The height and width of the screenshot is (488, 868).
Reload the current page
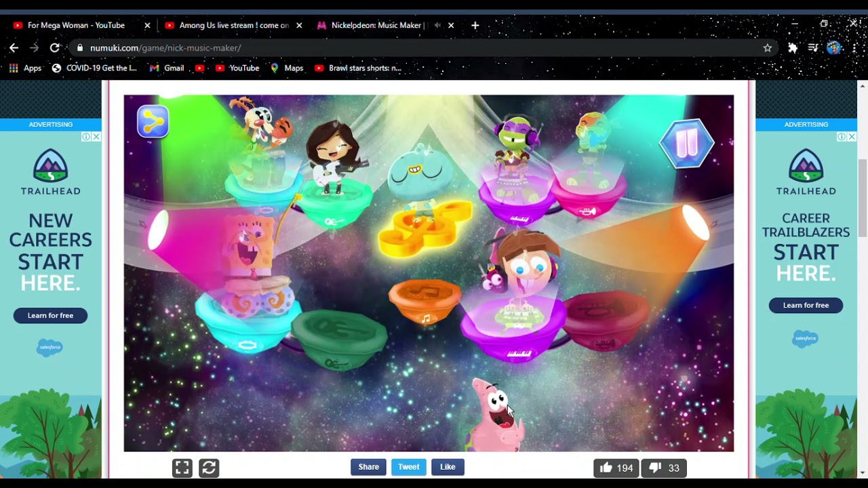[55, 47]
